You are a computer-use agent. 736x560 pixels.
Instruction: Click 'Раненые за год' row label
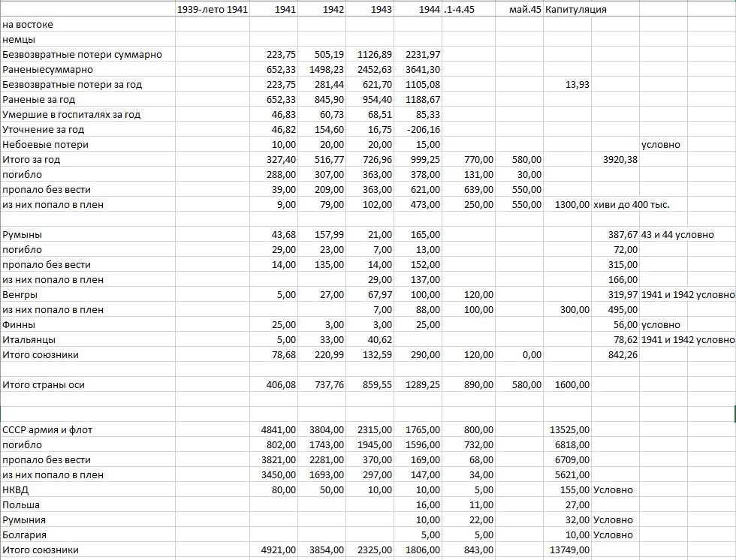click(89, 99)
